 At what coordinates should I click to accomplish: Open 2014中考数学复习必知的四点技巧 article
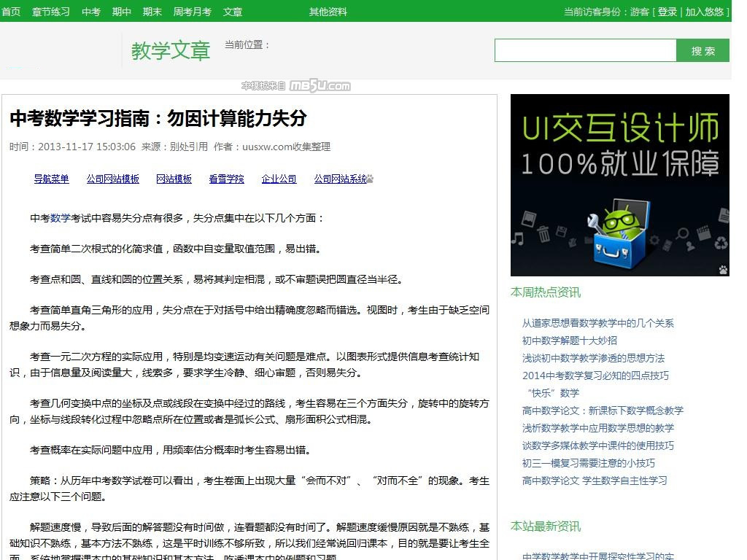point(595,376)
